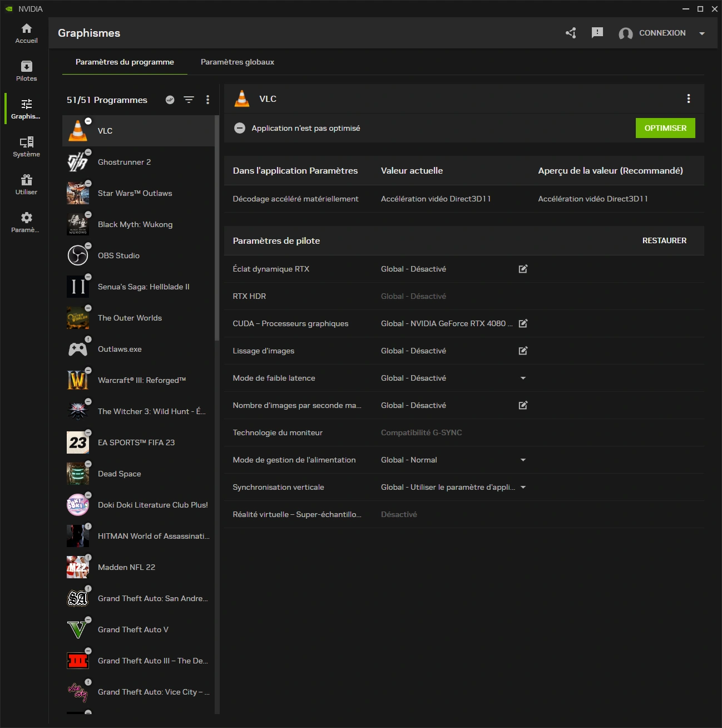The width and height of the screenshot is (722, 728).
Task: Edit the Nombre d'images par seconde setting
Action: 523,405
